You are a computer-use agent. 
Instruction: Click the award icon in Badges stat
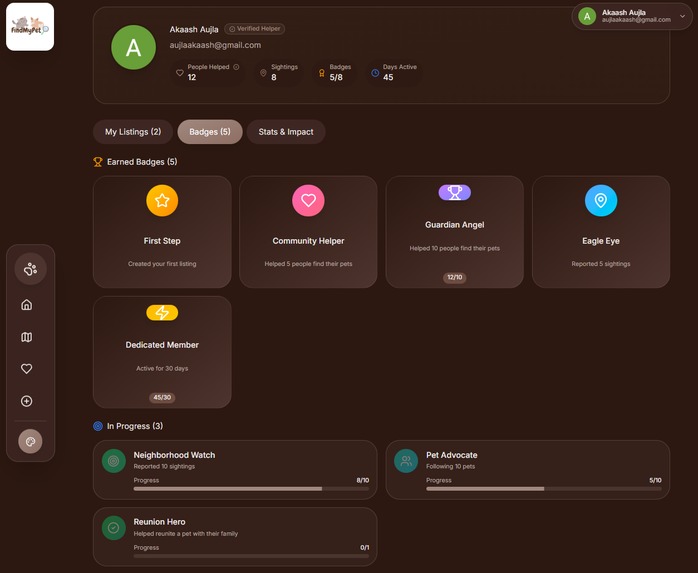(321, 73)
